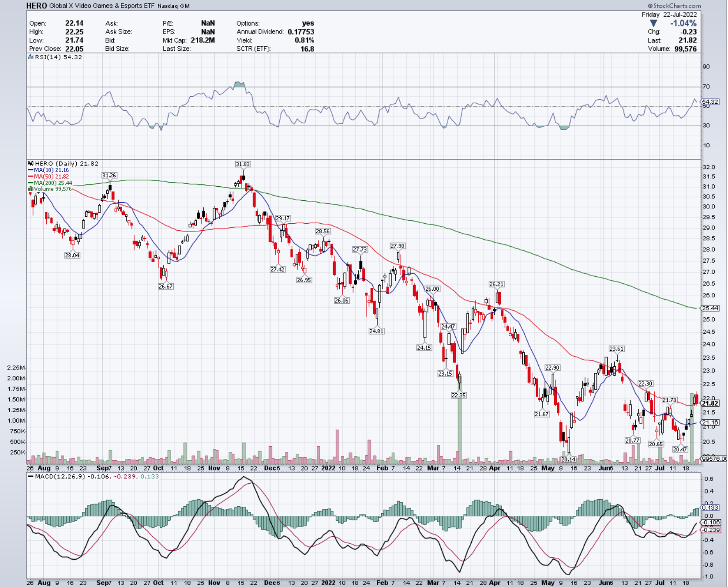Click the Chg value -0.23
The height and width of the screenshot is (587, 728).
click(x=689, y=32)
